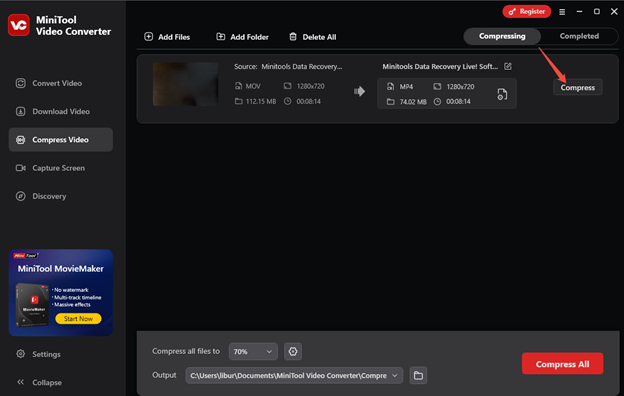Maximize the application window
Screen dimensions: 624x396
click(597, 12)
